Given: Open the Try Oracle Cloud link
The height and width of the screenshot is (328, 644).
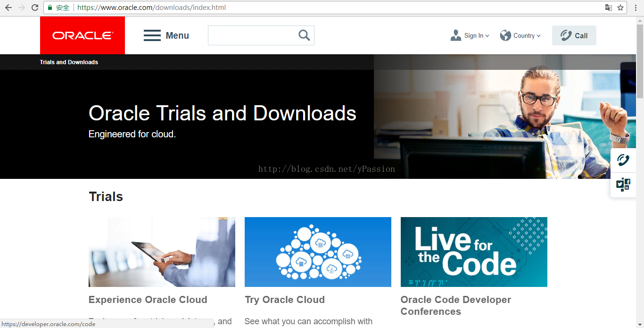Looking at the screenshot, I should tap(285, 300).
